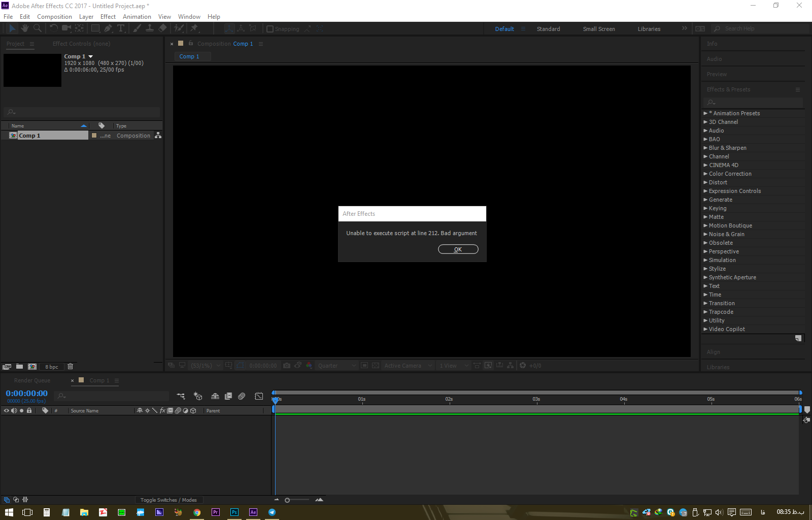Click the Draft 3D icon in timeline

(x=198, y=396)
